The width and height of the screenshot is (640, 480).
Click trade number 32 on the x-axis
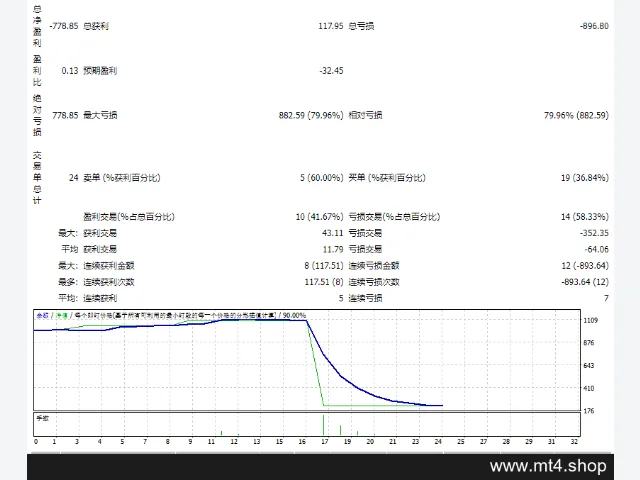click(x=574, y=442)
